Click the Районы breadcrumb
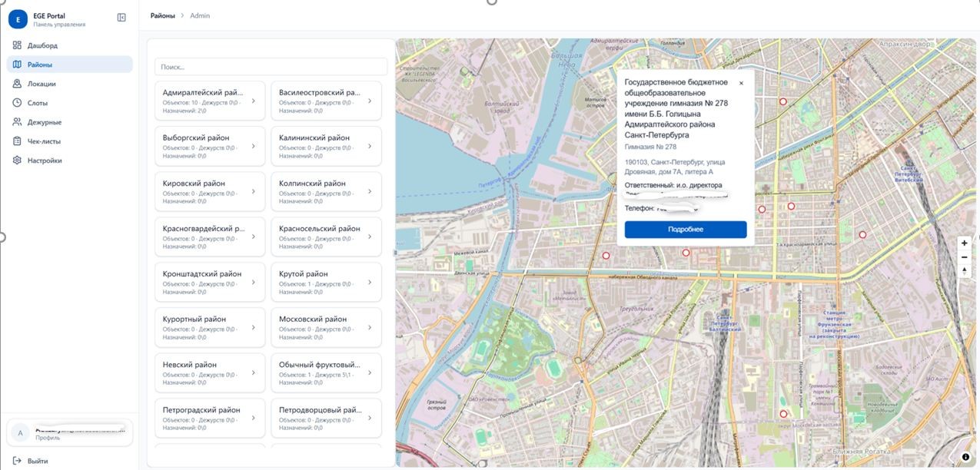The height and width of the screenshot is (470, 980). [x=162, y=15]
